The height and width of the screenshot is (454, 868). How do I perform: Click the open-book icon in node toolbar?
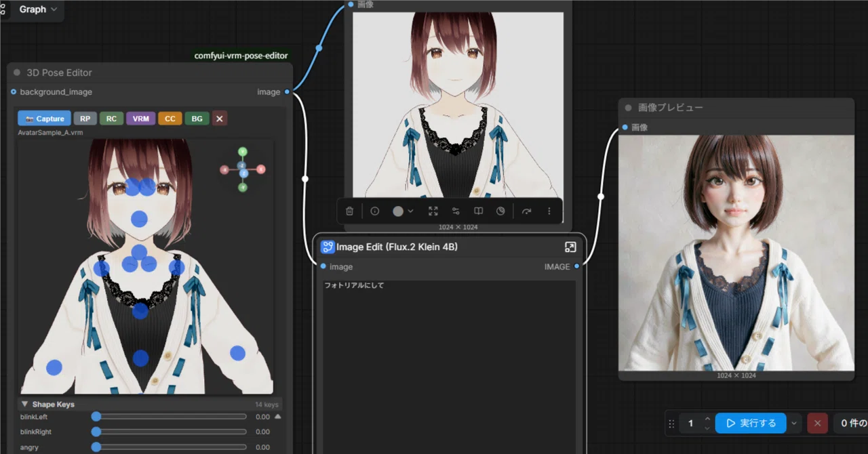click(x=478, y=211)
